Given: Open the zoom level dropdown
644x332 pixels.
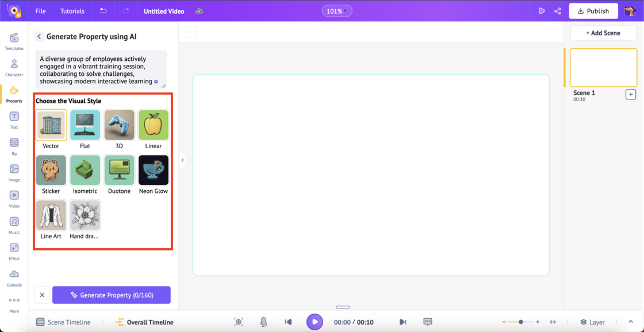Looking at the screenshot, I should coord(337,10).
